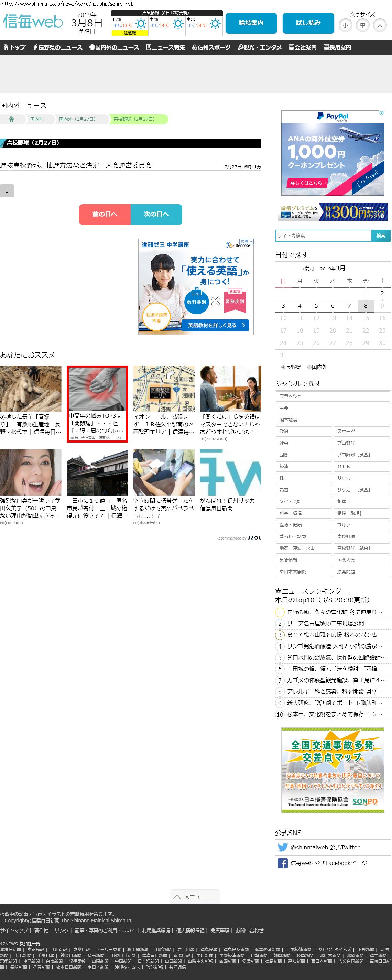
Task: Select the 長野県 radio button
Action: click(283, 367)
